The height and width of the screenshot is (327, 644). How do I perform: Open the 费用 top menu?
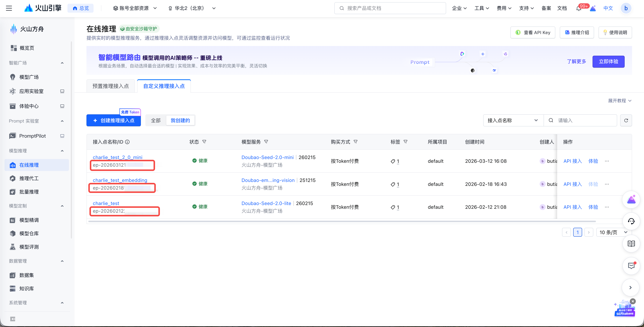point(504,8)
